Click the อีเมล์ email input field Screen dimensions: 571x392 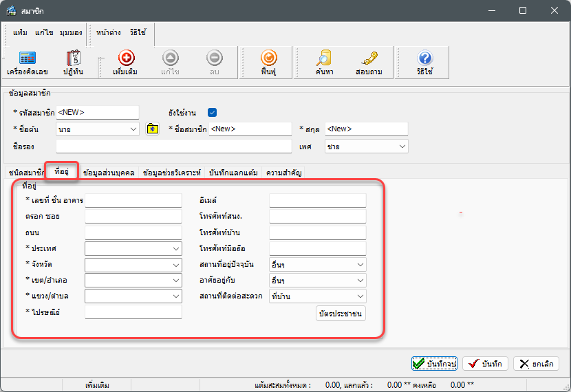point(317,200)
